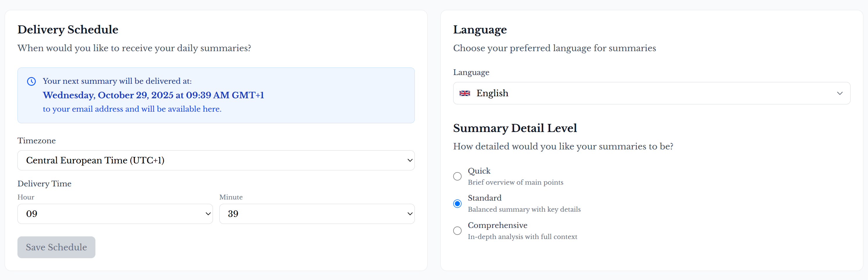Select the Quick summary detail level
This screenshot has height=280, width=868.
click(x=457, y=176)
